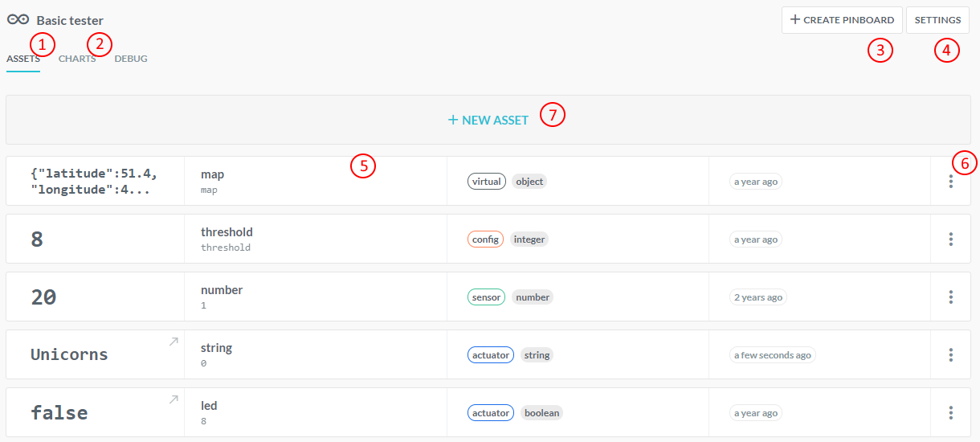Click the arrow icon on Unicorns value
980x442 pixels.
(x=173, y=342)
